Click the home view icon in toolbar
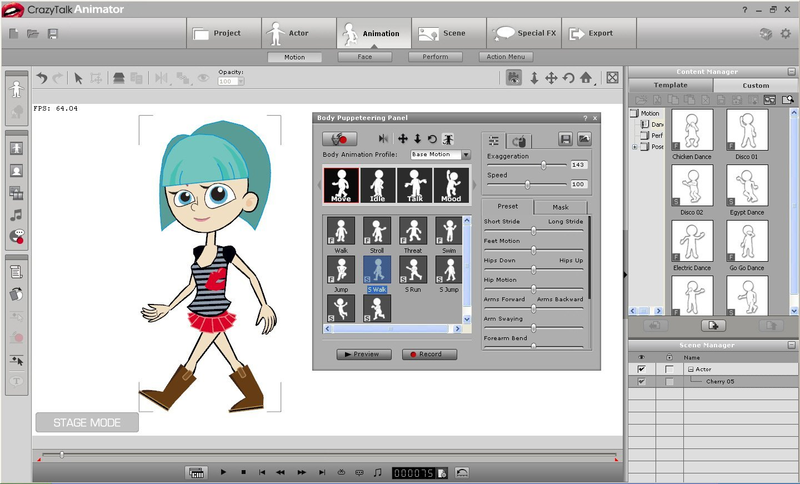This screenshot has width=800, height=484. (585, 78)
